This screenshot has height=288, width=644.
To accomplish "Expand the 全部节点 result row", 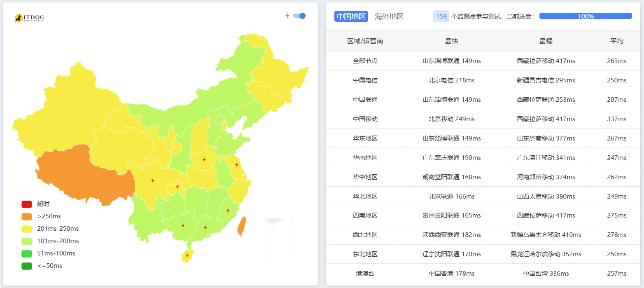I will [x=366, y=61].
